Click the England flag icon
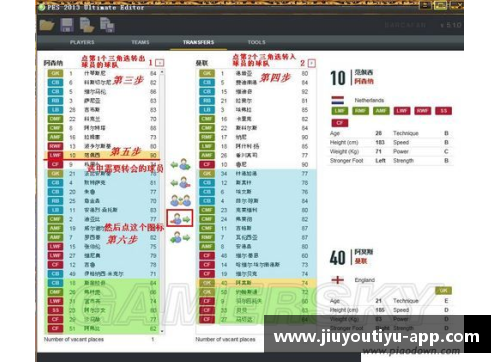The width and height of the screenshot is (500, 362). coord(338,280)
